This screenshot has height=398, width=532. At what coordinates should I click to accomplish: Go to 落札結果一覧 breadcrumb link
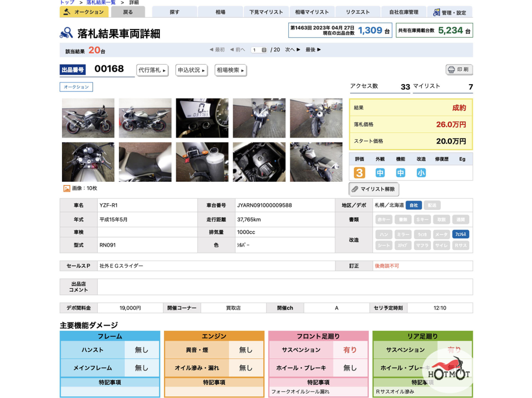(101, 2)
